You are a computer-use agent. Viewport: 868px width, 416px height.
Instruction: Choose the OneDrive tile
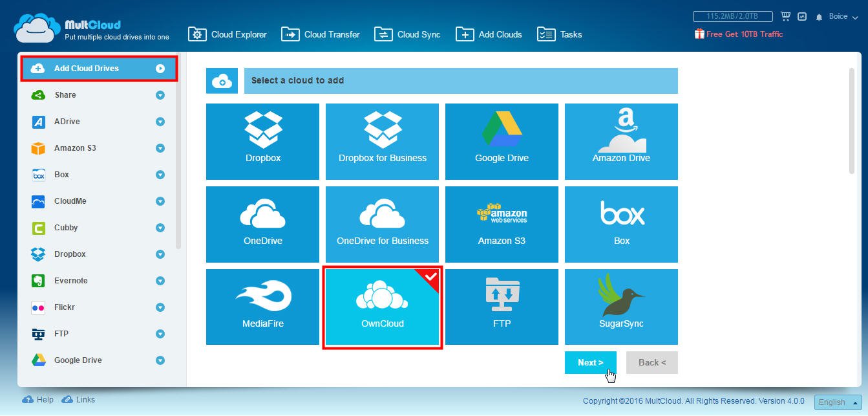click(x=262, y=224)
